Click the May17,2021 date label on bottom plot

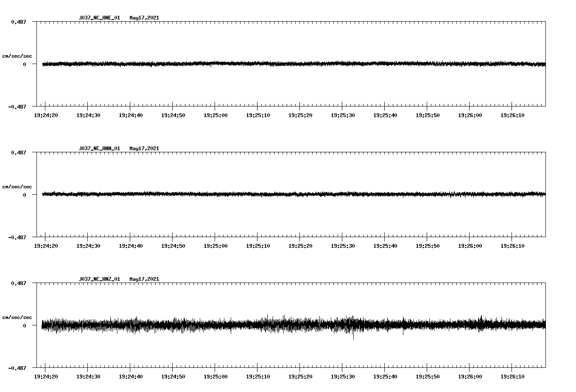click(144, 279)
